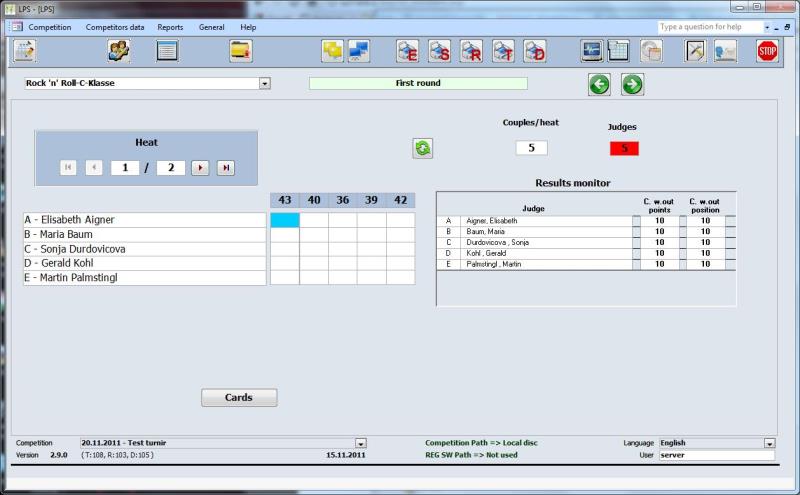Click the toolbar icon with letter D
The image size is (800, 495).
[535, 51]
